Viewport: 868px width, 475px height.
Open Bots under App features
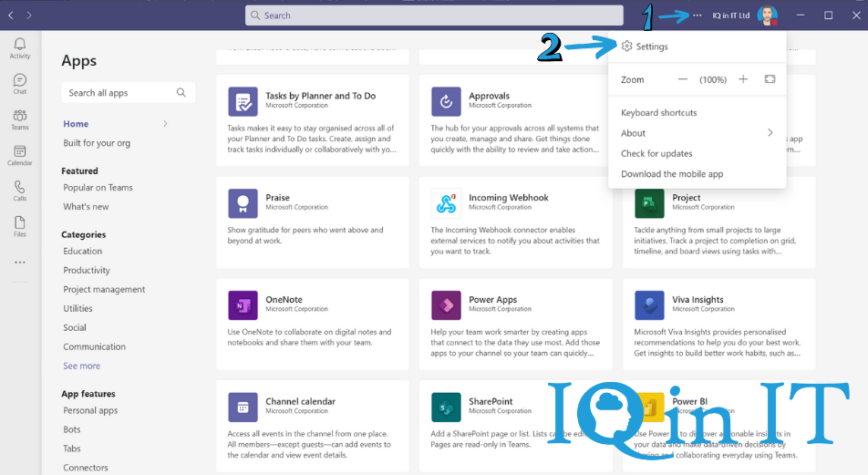click(72, 429)
